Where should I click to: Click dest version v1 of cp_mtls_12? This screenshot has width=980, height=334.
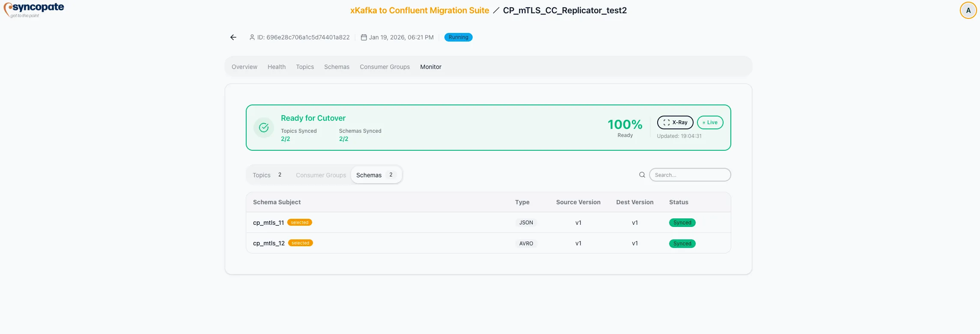click(x=635, y=243)
